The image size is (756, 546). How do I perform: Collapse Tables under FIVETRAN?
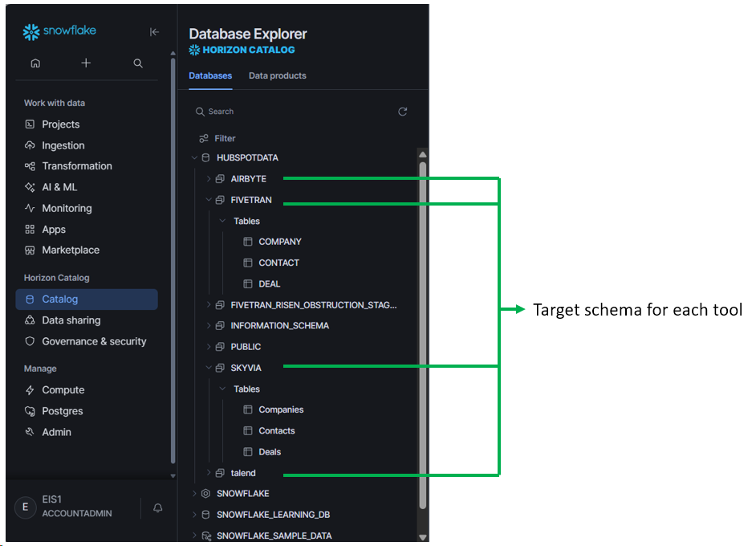click(222, 221)
